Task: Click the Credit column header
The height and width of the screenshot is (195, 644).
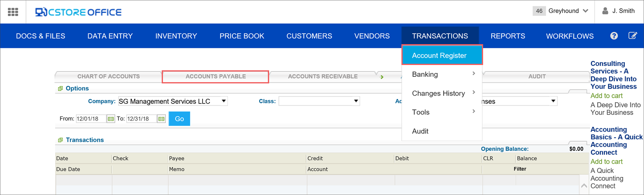Action: click(315, 158)
